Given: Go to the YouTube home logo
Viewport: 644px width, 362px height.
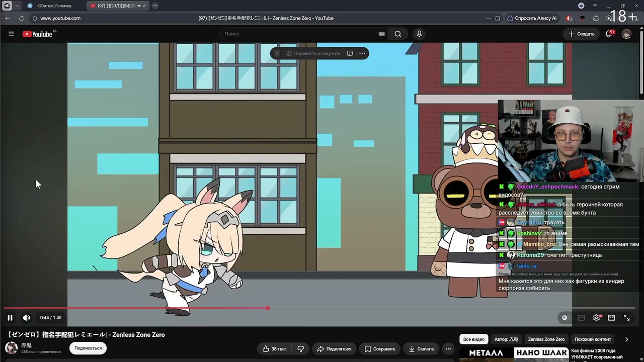Looking at the screenshot, I should point(37,34).
